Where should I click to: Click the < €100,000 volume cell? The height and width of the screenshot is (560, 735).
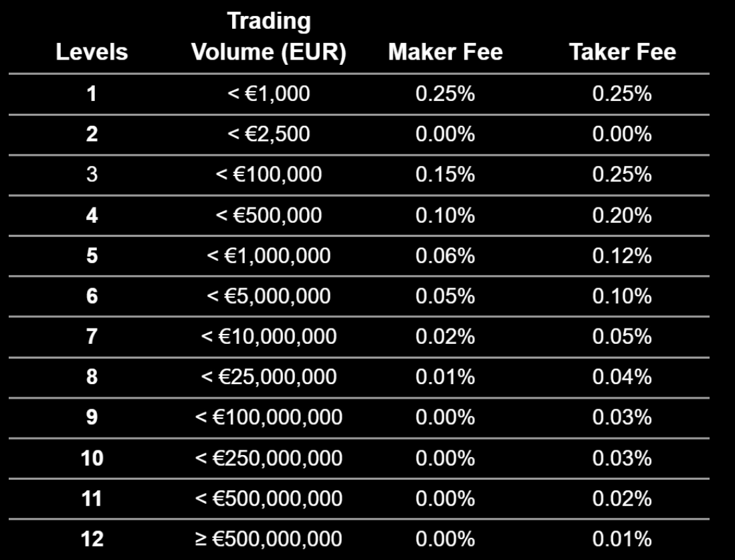click(269, 175)
